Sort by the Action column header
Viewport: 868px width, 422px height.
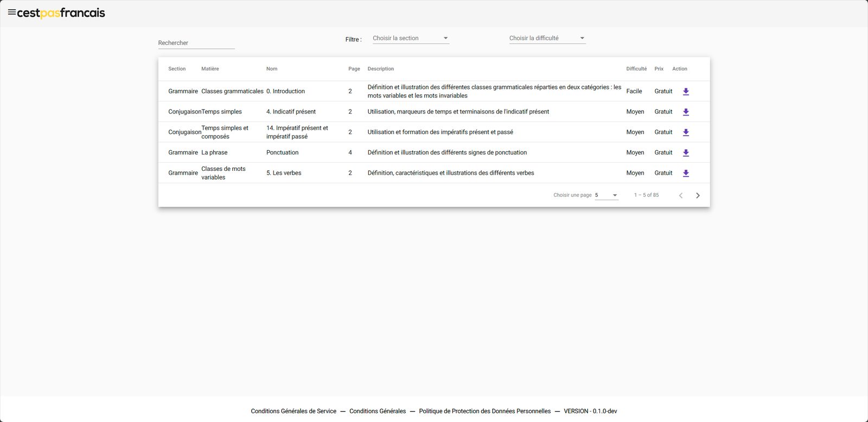coord(680,69)
